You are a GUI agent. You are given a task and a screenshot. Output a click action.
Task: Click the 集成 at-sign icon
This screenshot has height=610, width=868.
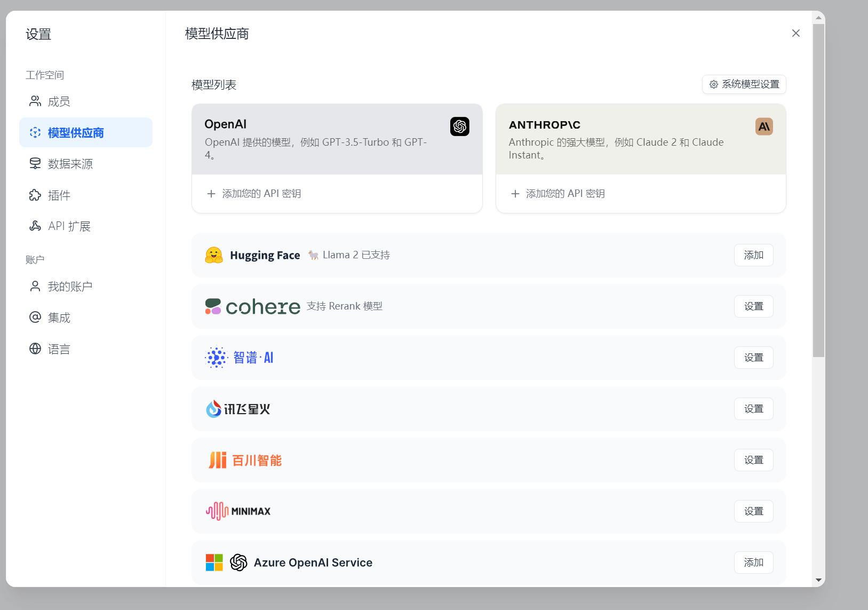[x=35, y=318]
